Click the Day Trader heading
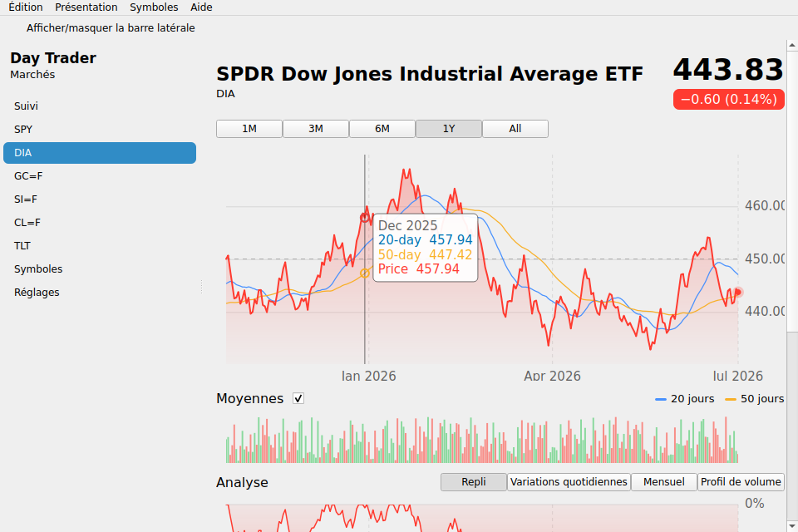This screenshot has width=798, height=532. (53, 58)
